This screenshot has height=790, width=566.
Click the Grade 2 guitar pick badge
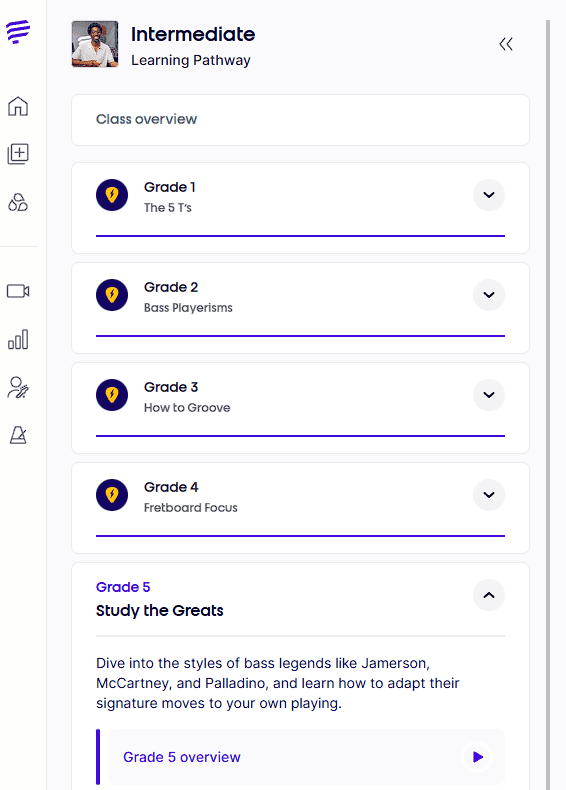pyautogui.click(x=112, y=295)
